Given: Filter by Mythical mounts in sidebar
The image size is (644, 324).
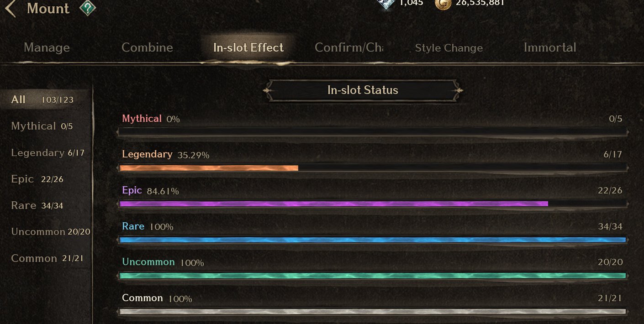Looking at the screenshot, I should (42, 126).
